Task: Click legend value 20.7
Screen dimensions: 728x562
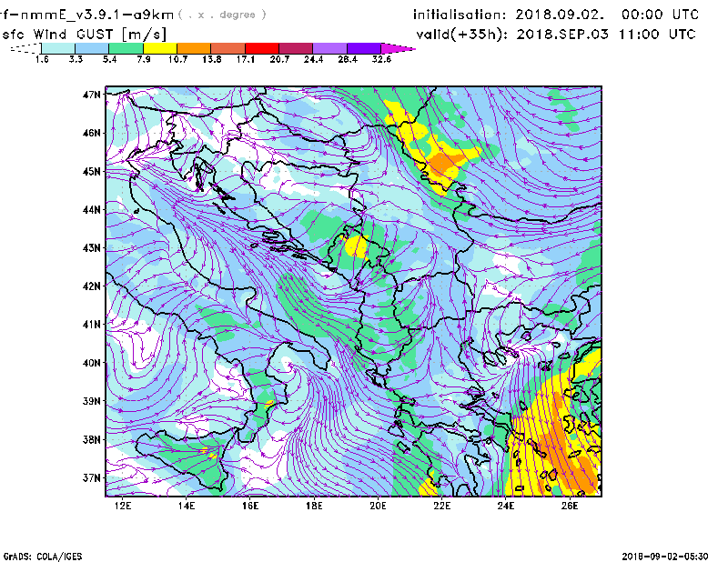Action: [279, 59]
